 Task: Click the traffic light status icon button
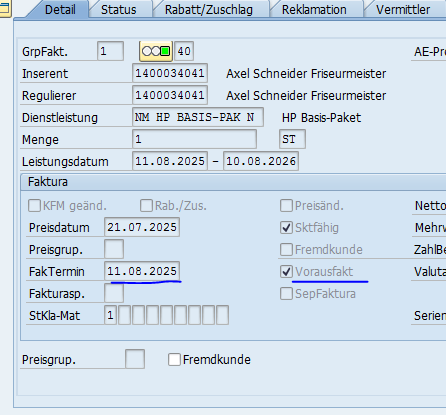point(156,51)
